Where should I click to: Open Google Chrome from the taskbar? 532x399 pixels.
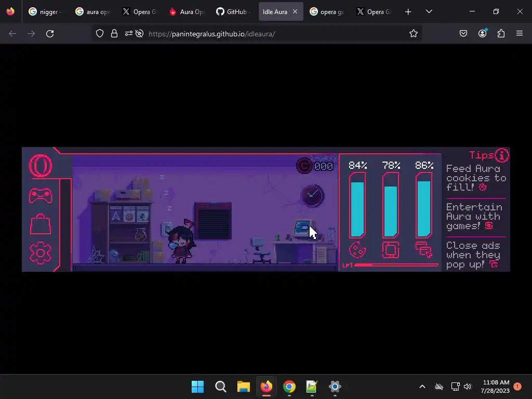tap(289, 387)
